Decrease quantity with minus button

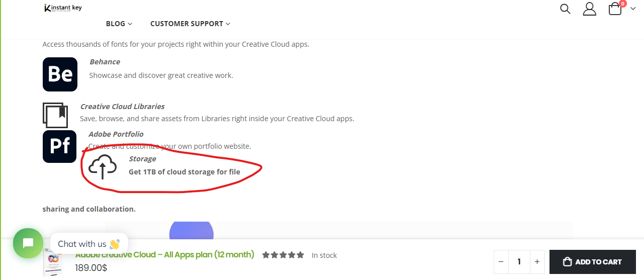501,262
